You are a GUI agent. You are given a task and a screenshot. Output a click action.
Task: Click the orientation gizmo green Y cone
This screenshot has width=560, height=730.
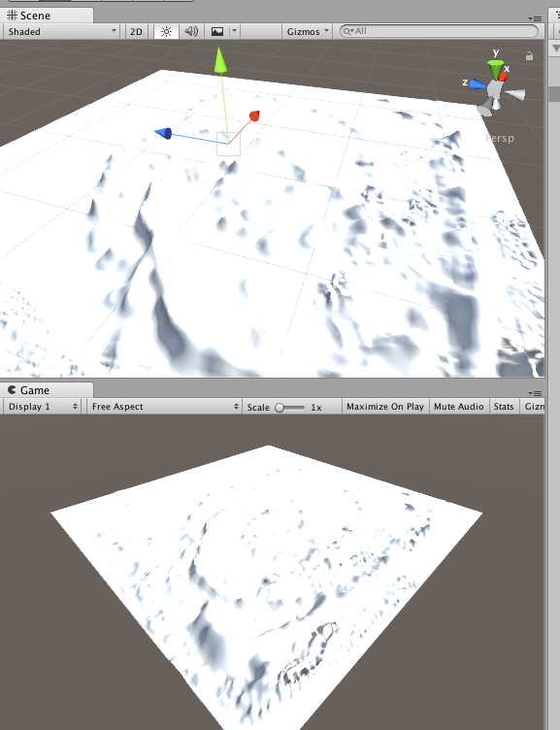495,68
